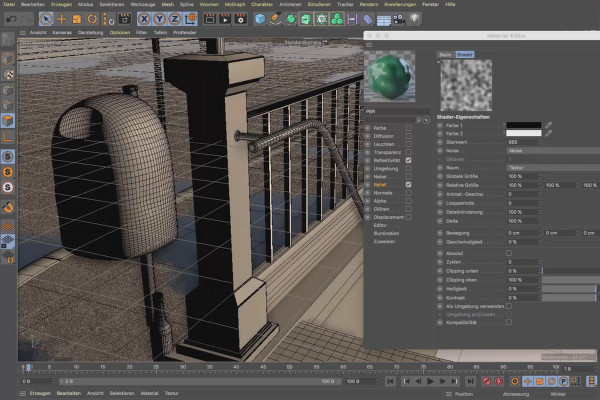Toggle snapping magnet icon in left sidebar
Image resolution: width=600 pixels, height=400 pixels.
point(8,207)
